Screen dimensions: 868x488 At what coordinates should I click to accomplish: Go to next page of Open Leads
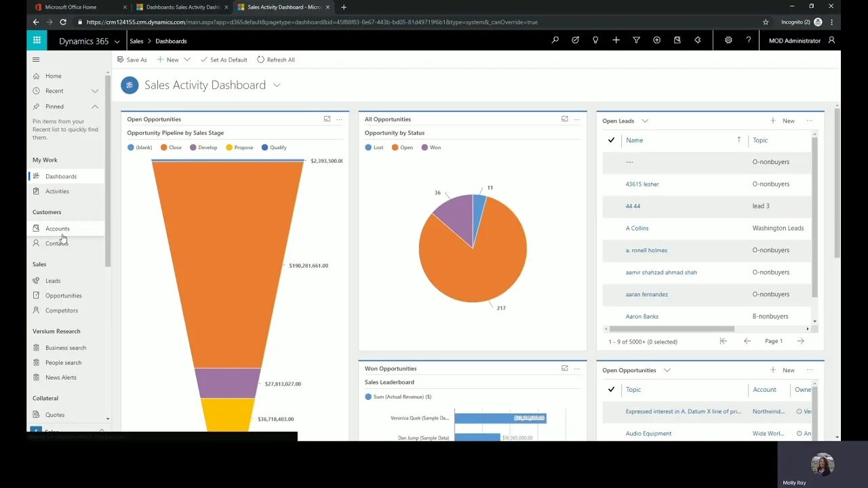coord(801,341)
